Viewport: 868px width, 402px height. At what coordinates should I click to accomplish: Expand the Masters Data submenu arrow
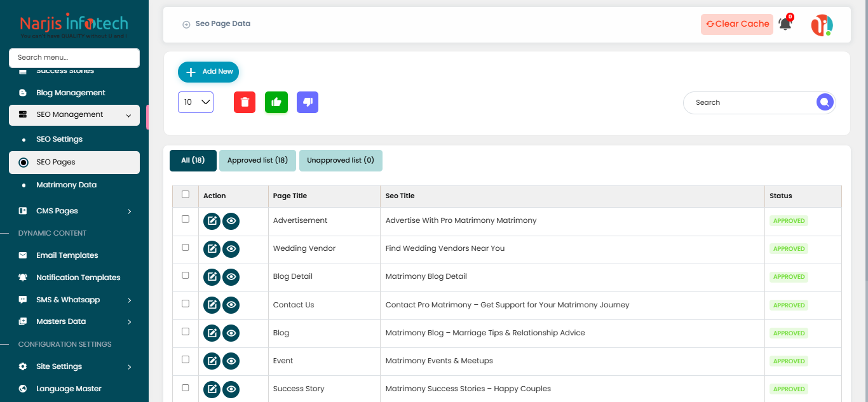[x=130, y=322]
